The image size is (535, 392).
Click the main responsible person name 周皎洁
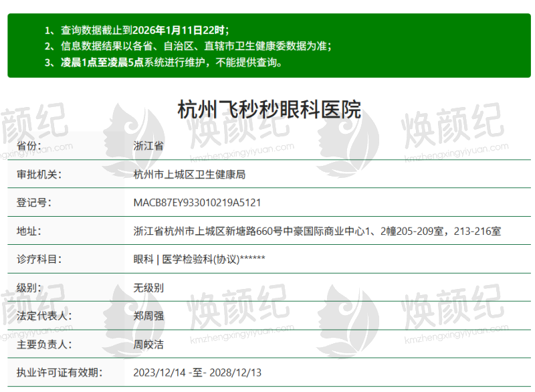pos(148,345)
